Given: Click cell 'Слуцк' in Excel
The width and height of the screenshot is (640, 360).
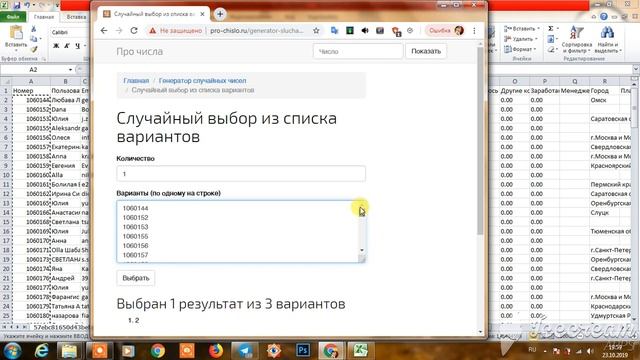Looking at the screenshot, I should pos(600,213).
